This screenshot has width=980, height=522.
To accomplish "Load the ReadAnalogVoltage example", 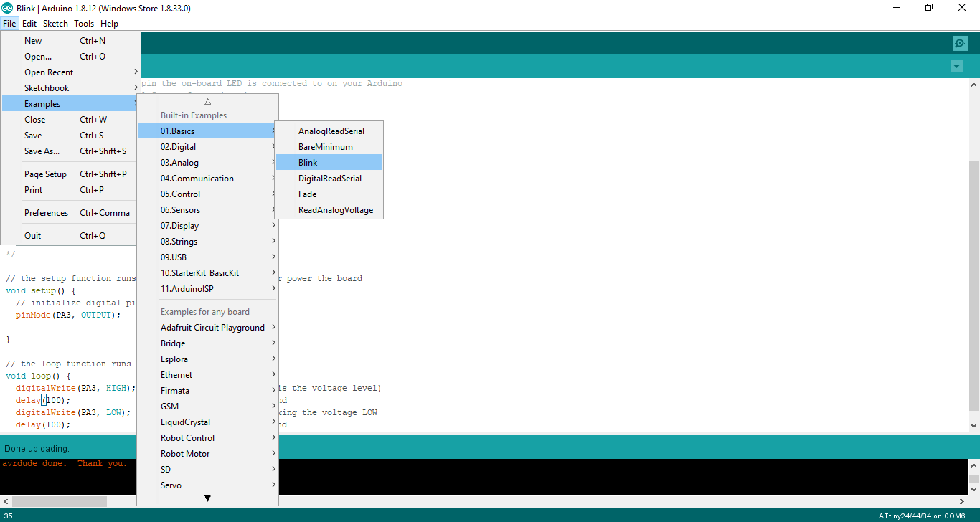I will coord(329,210).
